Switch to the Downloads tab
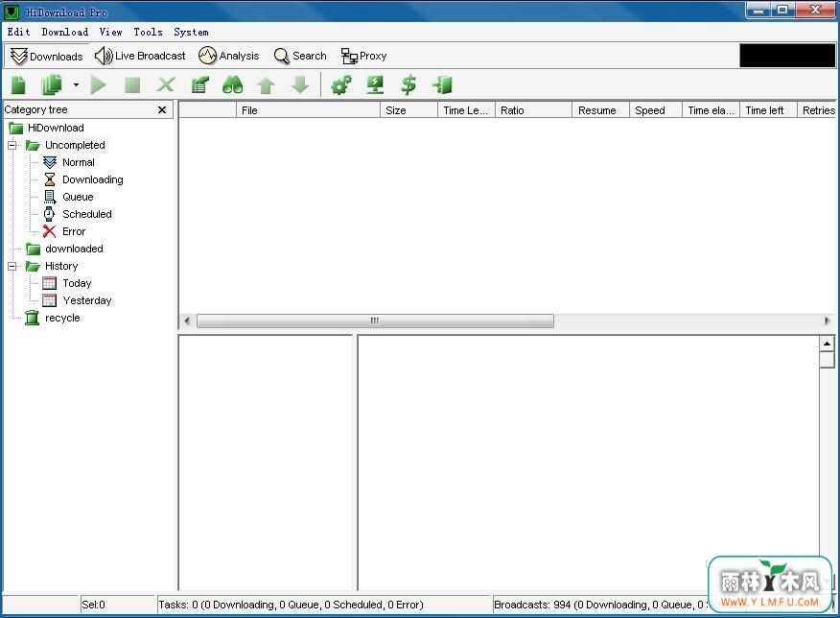Screen dimensions: 840x618 pyautogui.click(x=47, y=56)
